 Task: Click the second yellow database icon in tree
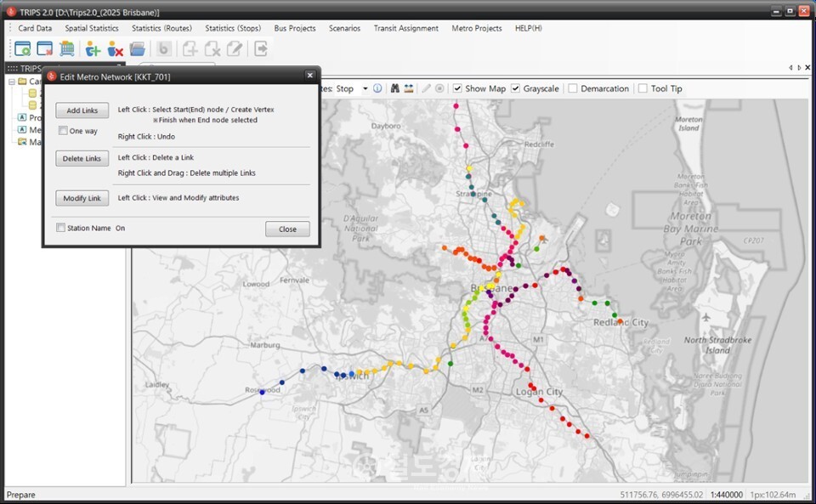point(32,105)
